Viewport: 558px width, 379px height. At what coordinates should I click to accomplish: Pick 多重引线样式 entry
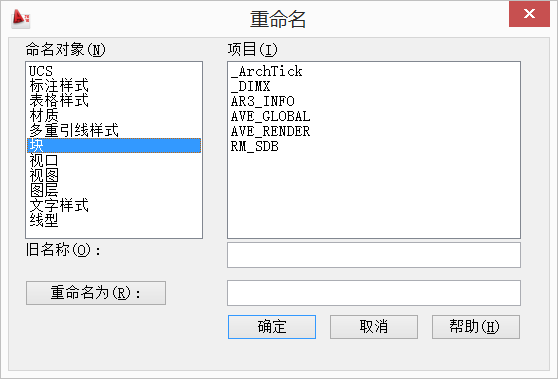click(114, 131)
